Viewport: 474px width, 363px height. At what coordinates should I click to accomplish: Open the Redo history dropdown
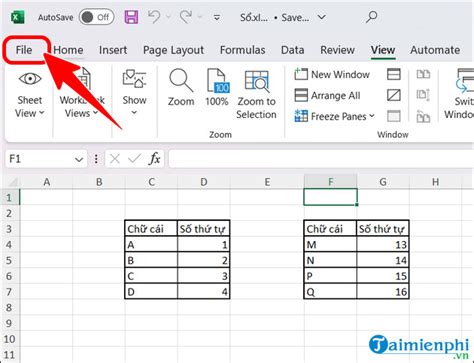[200, 17]
